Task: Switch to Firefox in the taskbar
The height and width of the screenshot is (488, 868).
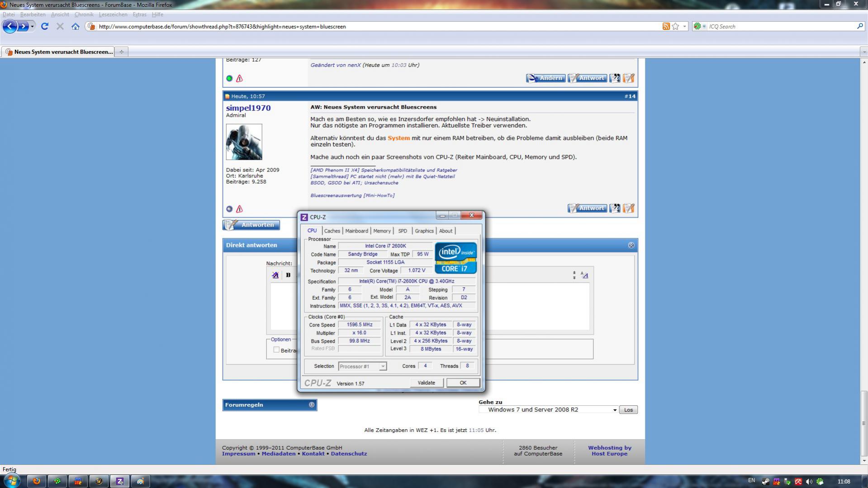Action: coord(37,481)
